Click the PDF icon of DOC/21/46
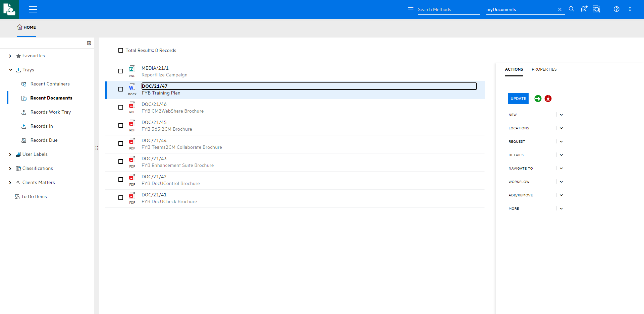Image resolution: width=644 pixels, height=314 pixels. (x=132, y=106)
